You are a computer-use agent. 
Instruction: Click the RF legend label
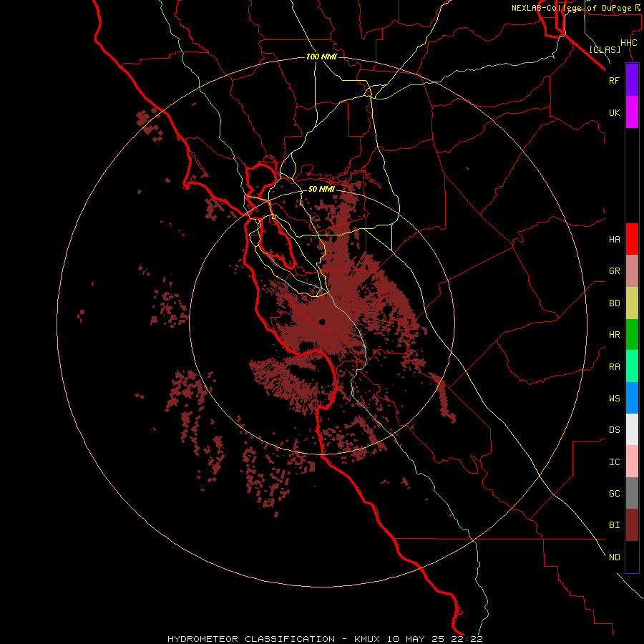pos(614,80)
